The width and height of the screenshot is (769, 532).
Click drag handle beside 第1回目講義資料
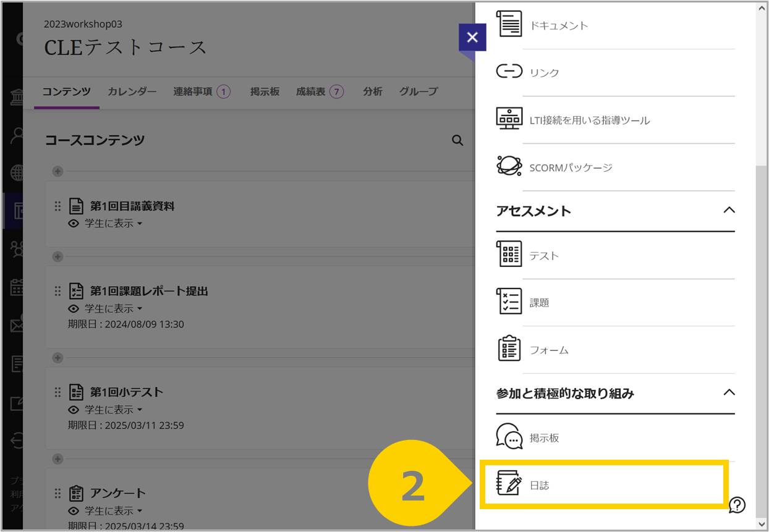point(57,206)
